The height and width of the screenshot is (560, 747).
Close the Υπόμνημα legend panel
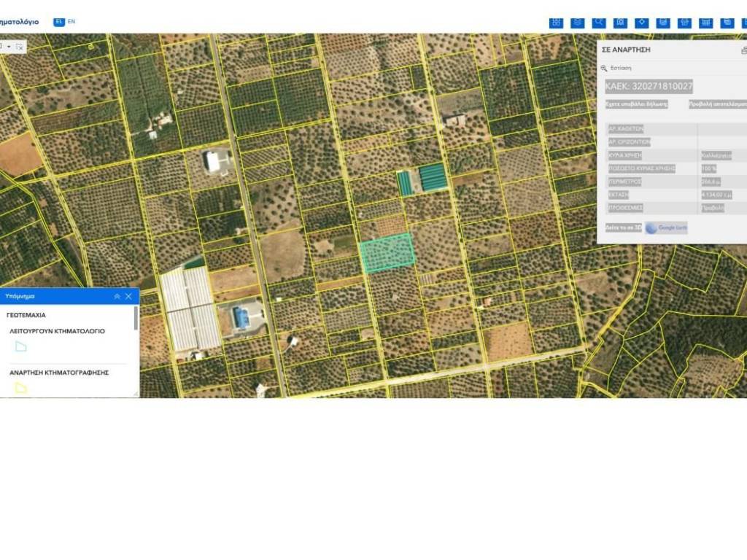pos(128,297)
